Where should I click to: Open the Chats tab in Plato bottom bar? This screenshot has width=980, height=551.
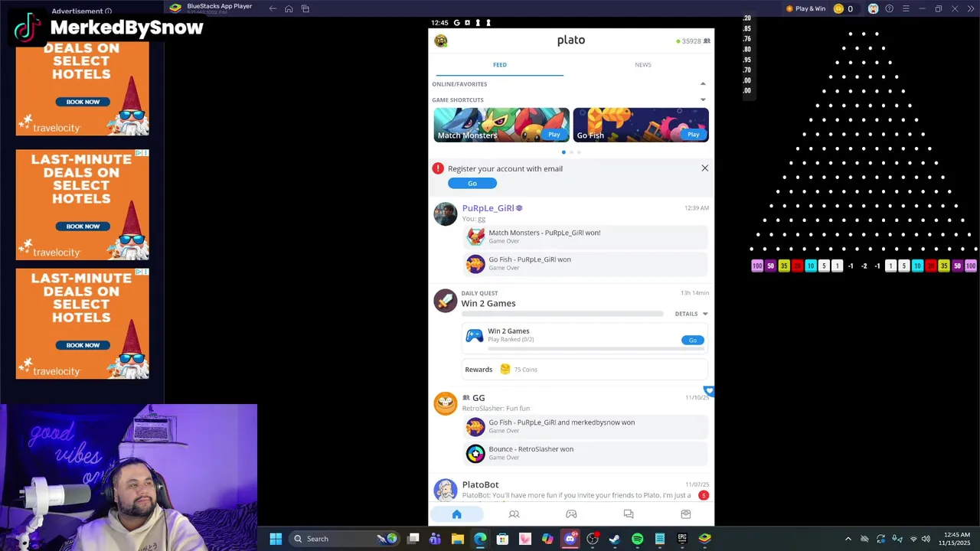[629, 514]
